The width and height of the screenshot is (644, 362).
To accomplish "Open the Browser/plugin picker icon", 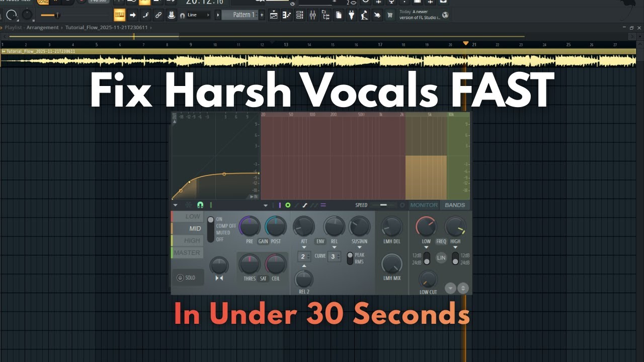I will pos(326,15).
